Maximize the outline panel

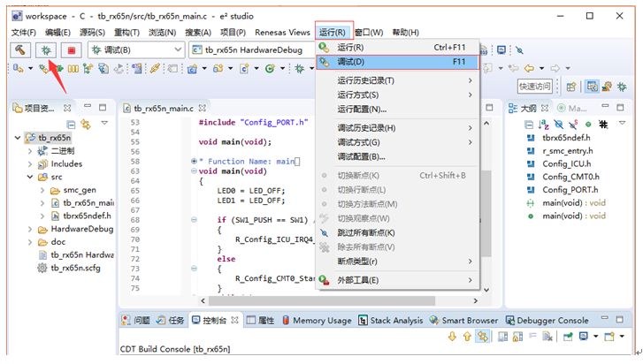[x=620, y=107]
